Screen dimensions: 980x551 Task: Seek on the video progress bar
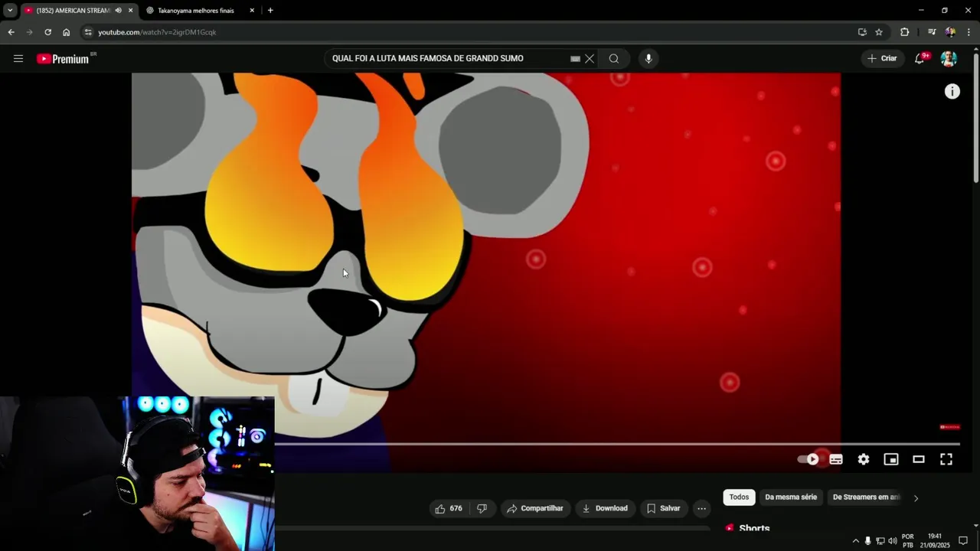click(617, 443)
